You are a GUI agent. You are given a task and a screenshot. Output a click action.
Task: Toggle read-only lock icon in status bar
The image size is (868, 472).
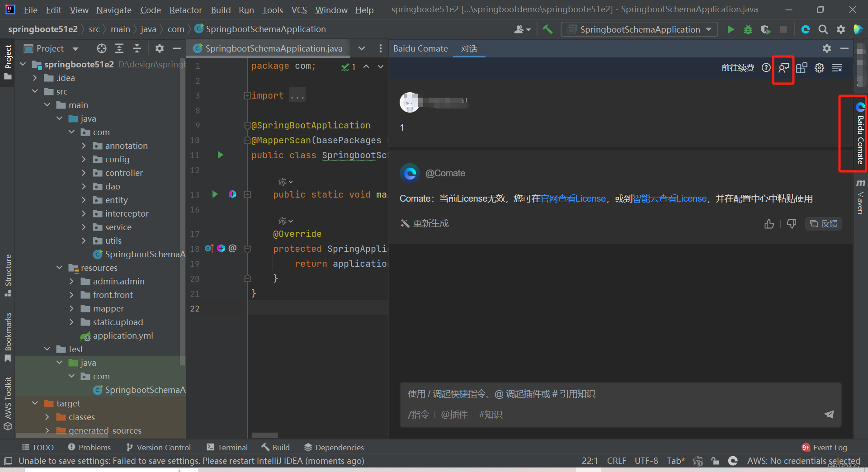click(x=715, y=461)
